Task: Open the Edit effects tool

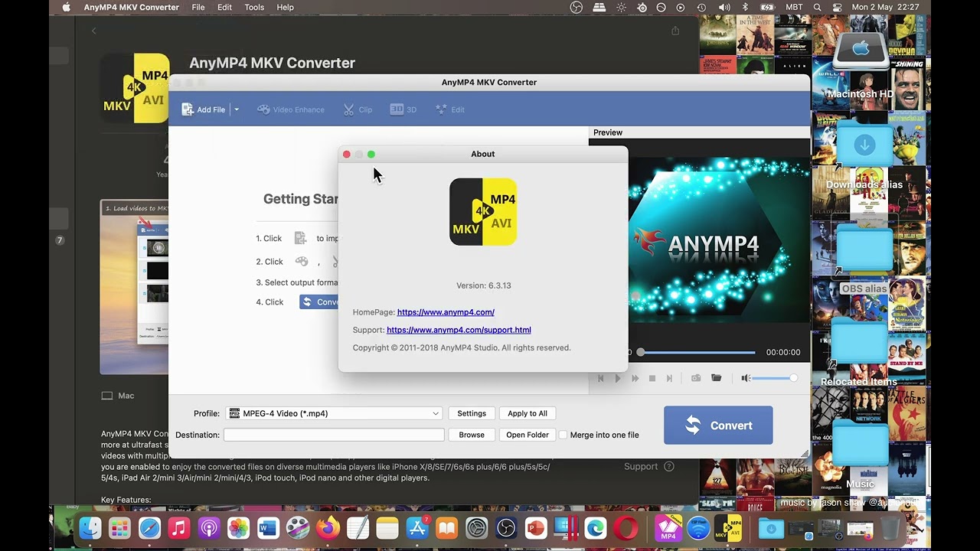Action: [x=450, y=109]
